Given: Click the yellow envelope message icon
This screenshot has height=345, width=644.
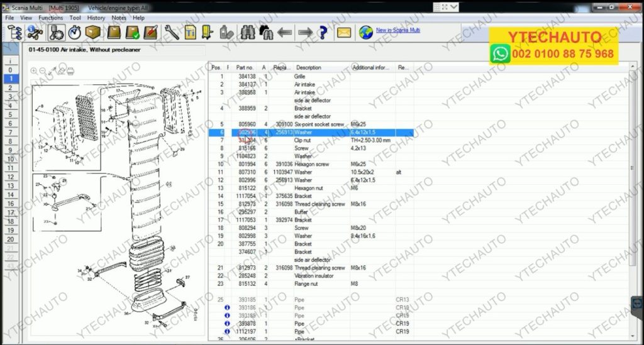Looking at the screenshot, I should point(344,33).
